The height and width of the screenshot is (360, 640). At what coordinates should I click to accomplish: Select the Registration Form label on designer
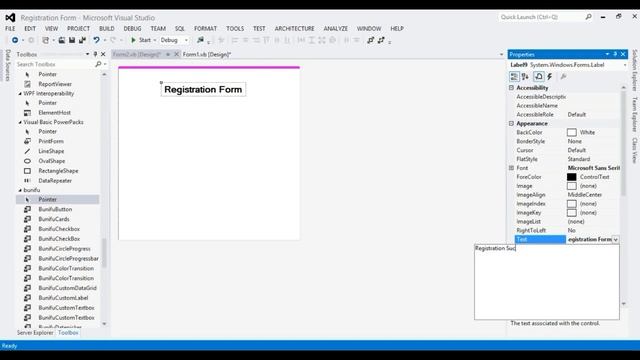(x=203, y=89)
